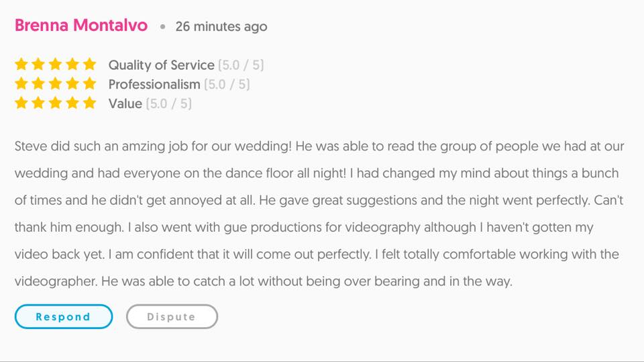Select first star in Value row
This screenshot has height=362, width=644.
tap(21, 103)
